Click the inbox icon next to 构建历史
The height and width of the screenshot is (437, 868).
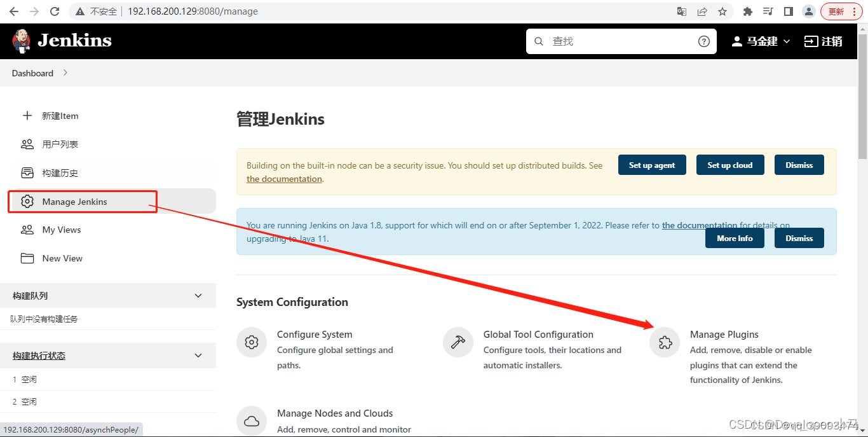point(27,173)
